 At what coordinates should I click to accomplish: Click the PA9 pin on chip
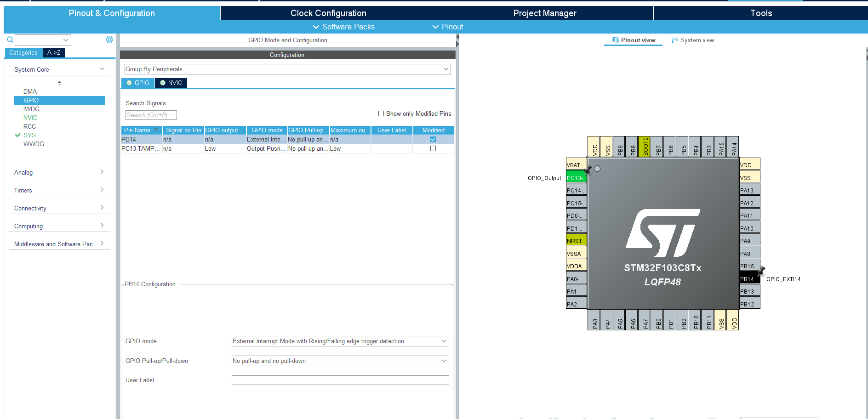point(749,241)
